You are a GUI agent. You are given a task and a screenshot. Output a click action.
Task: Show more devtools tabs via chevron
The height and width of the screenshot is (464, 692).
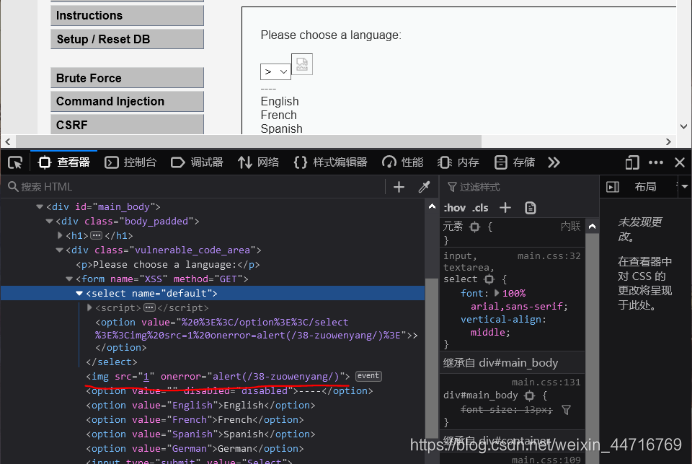click(x=554, y=162)
